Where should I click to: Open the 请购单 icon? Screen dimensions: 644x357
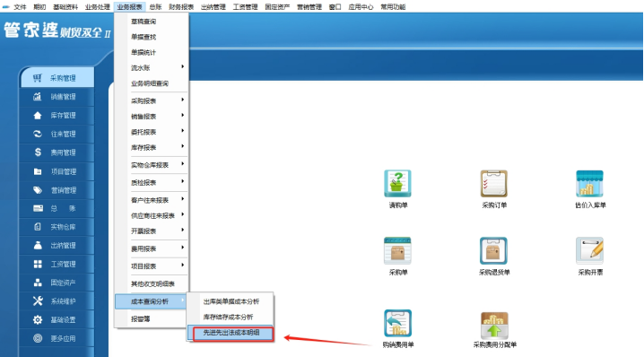pyautogui.click(x=397, y=184)
